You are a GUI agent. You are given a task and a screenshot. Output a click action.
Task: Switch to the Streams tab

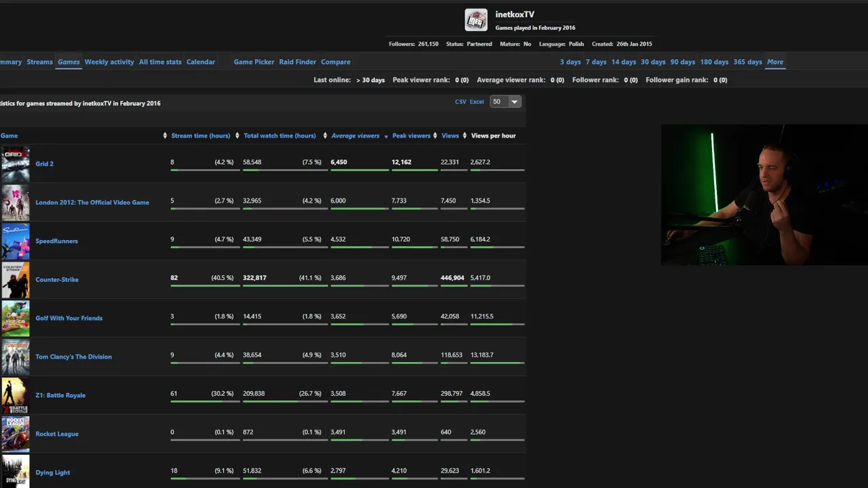39,62
